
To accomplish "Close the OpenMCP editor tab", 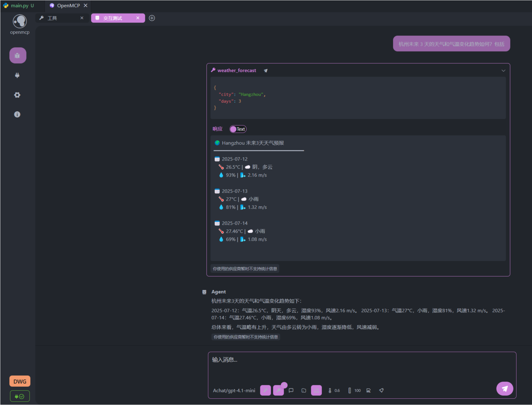I will tap(85, 6).
